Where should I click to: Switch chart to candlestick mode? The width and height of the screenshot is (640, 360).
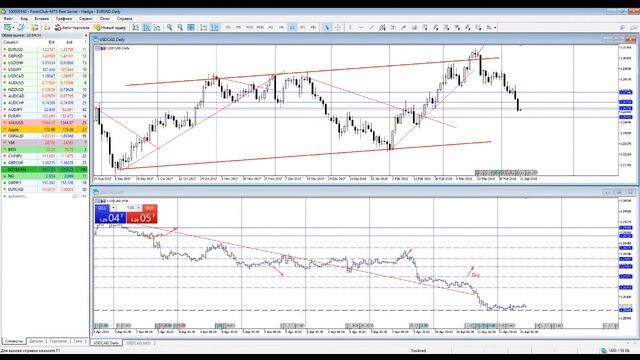(147, 27)
